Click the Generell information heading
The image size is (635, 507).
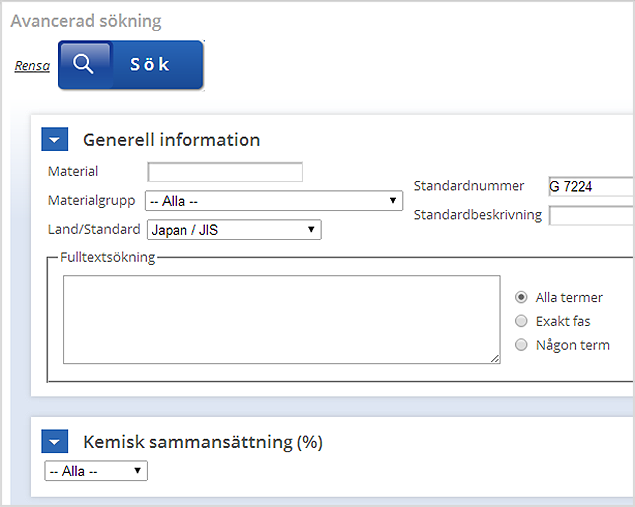[x=171, y=140]
